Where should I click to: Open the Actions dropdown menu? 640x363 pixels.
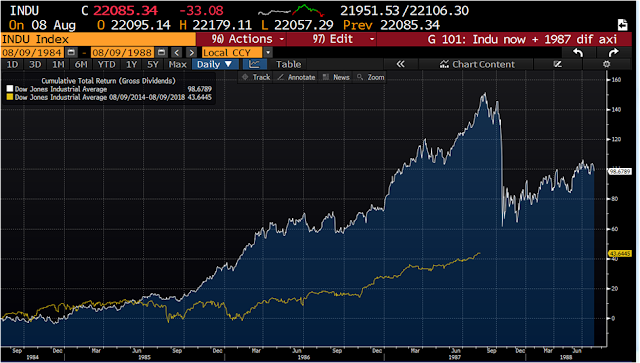point(247,39)
